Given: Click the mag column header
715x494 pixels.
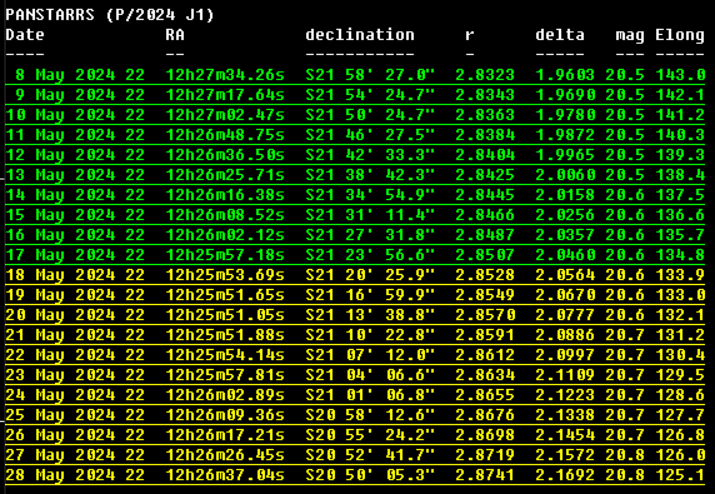Looking at the screenshot, I should [630, 35].
